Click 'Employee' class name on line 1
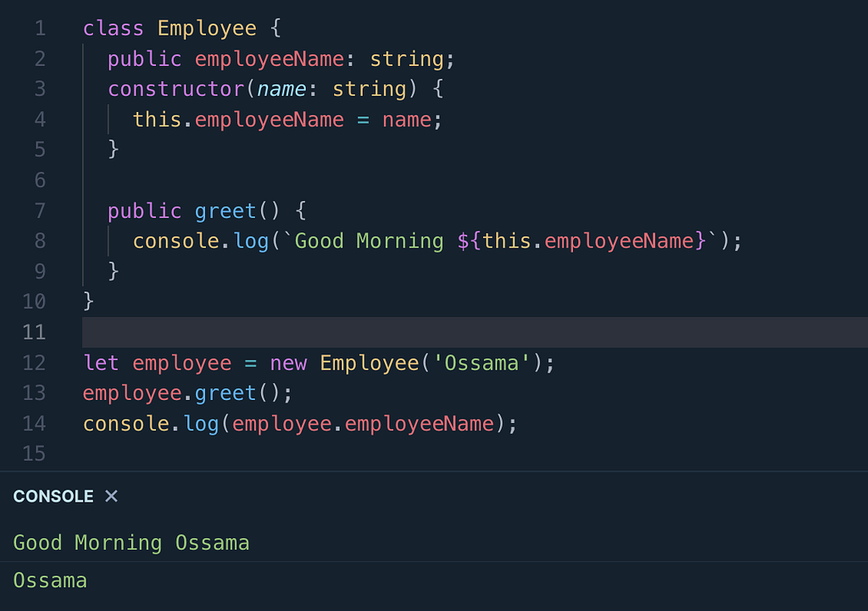This screenshot has height=611, width=868. pyautogui.click(x=207, y=28)
